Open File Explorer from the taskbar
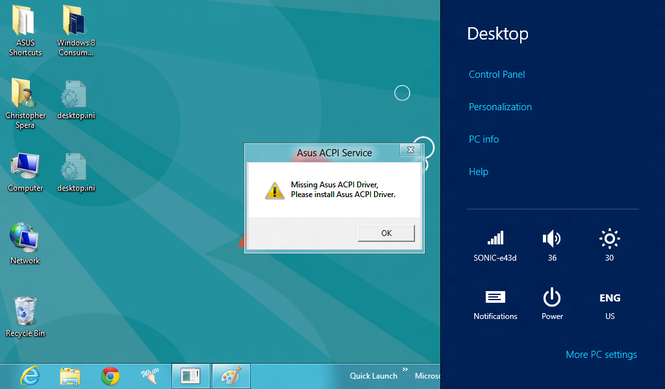This screenshot has width=665, height=389. [x=70, y=376]
